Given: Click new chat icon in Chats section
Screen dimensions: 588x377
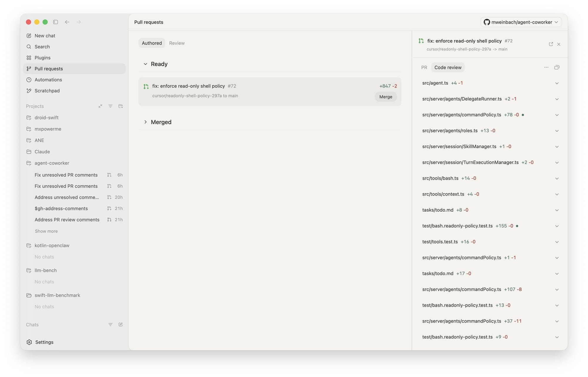Looking at the screenshot, I should click(121, 324).
